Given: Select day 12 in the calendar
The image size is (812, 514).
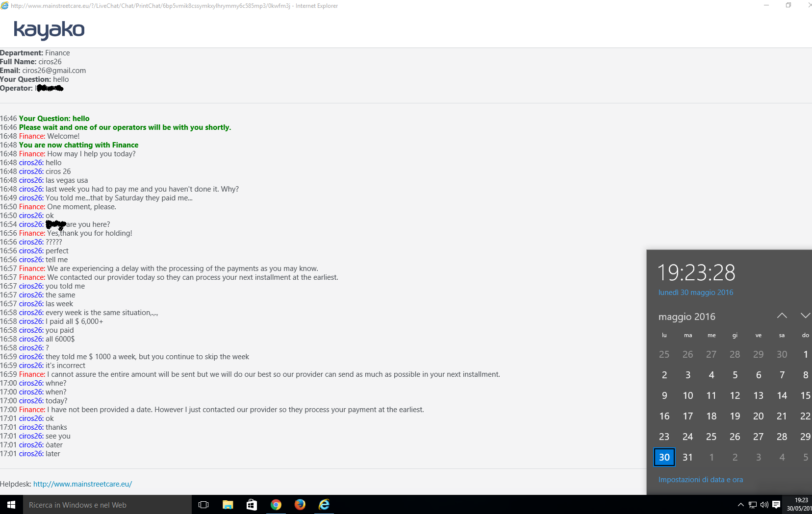Looking at the screenshot, I should click(x=735, y=395).
